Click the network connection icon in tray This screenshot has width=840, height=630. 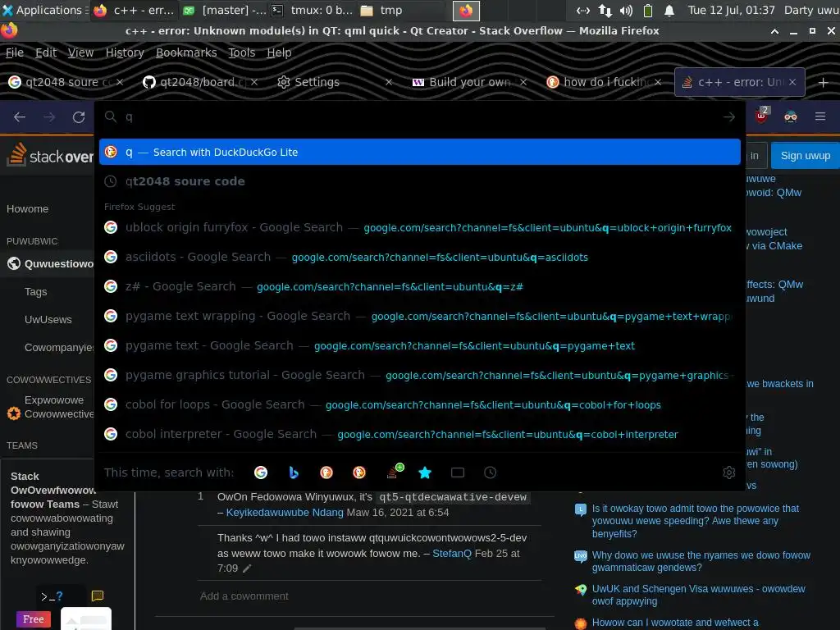[605, 10]
